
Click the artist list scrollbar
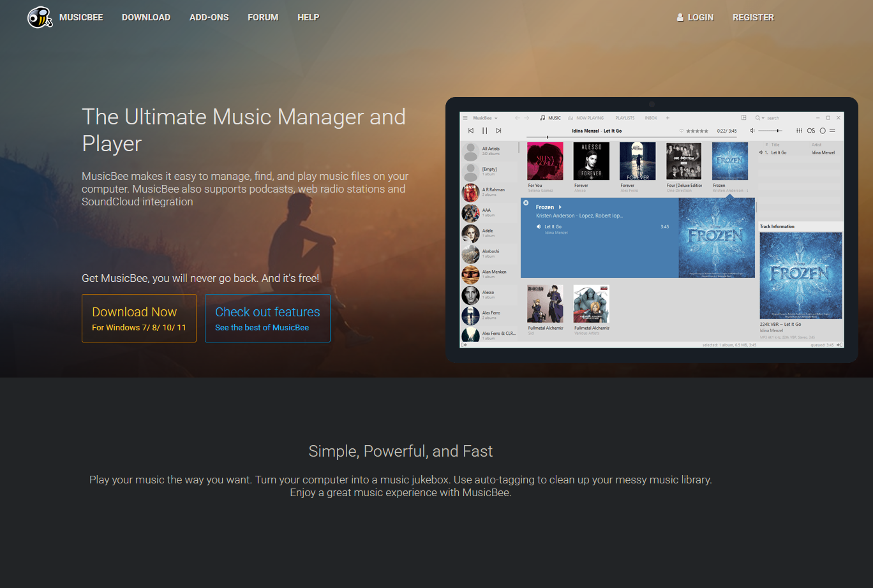click(x=519, y=147)
